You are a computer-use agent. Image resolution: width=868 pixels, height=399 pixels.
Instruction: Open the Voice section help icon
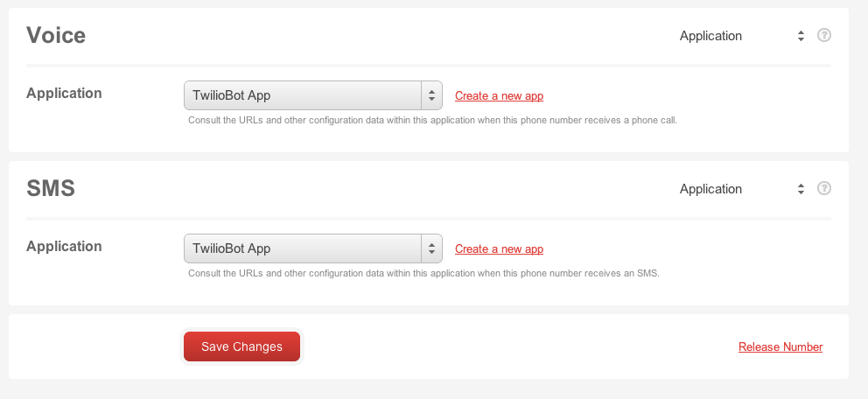824,35
